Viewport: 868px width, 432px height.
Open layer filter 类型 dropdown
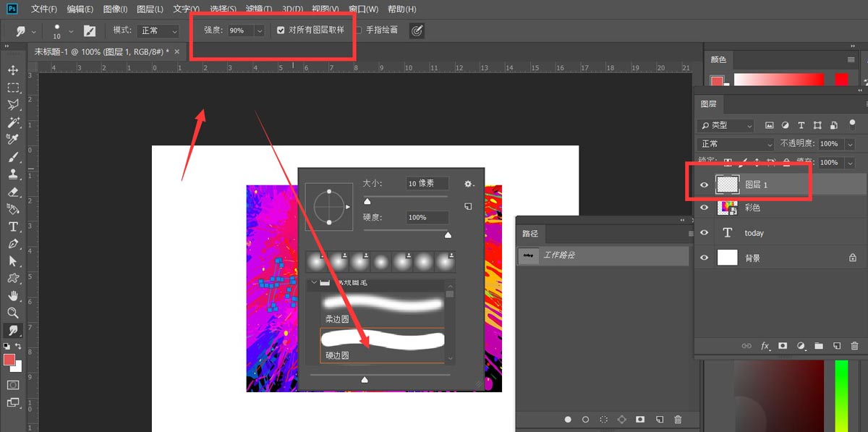[726, 125]
